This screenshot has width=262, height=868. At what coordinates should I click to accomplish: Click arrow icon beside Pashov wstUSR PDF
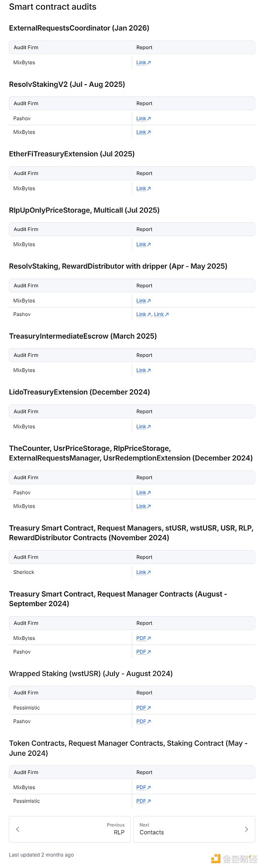[x=149, y=721]
